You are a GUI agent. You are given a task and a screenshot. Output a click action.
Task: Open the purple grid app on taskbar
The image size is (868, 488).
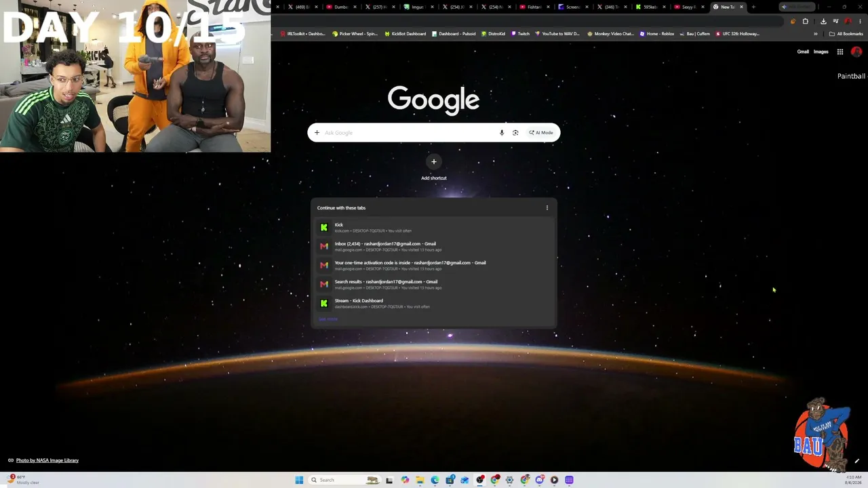[x=570, y=480]
